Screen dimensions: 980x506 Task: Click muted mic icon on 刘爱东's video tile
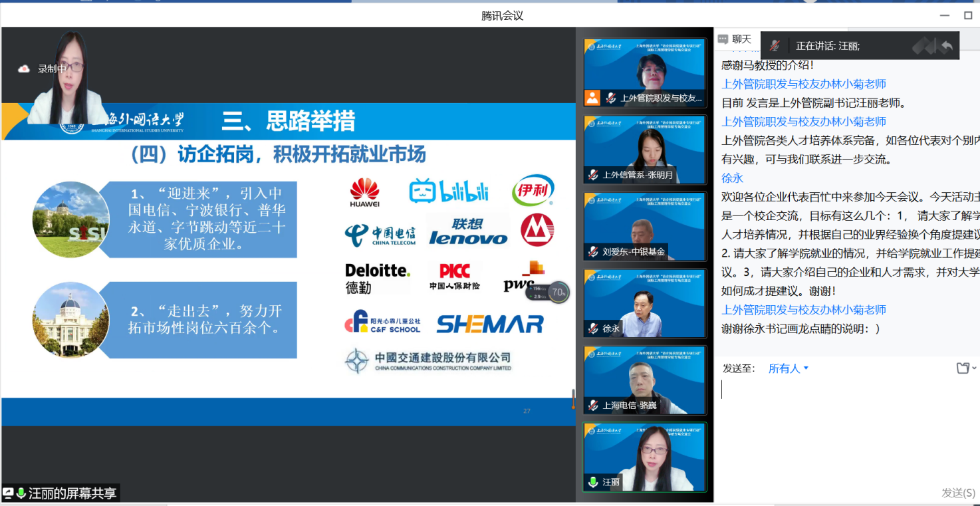592,252
